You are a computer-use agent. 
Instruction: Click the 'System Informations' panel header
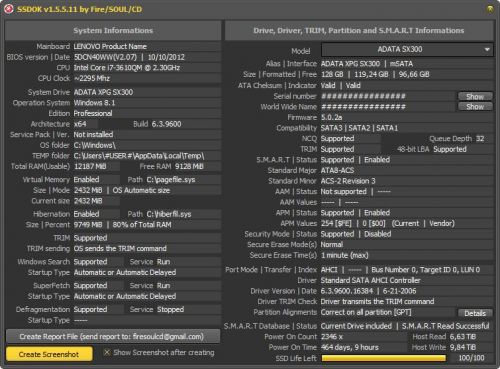coord(113,31)
